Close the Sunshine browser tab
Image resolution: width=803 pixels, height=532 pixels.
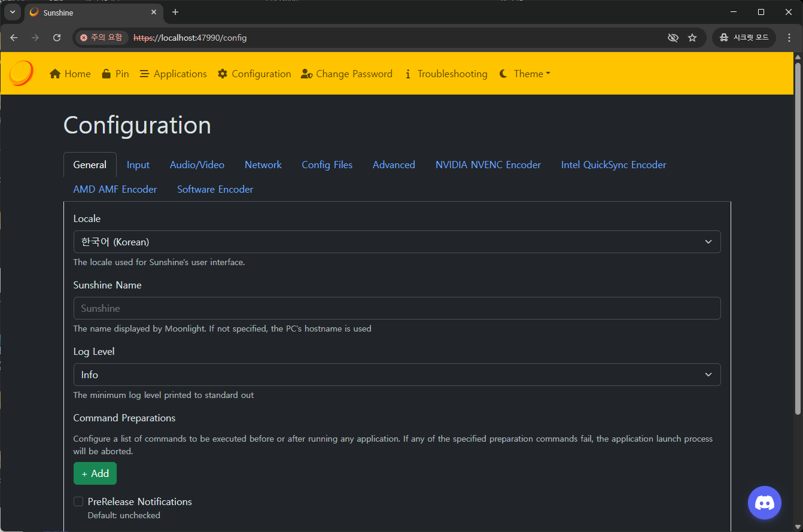pos(154,12)
